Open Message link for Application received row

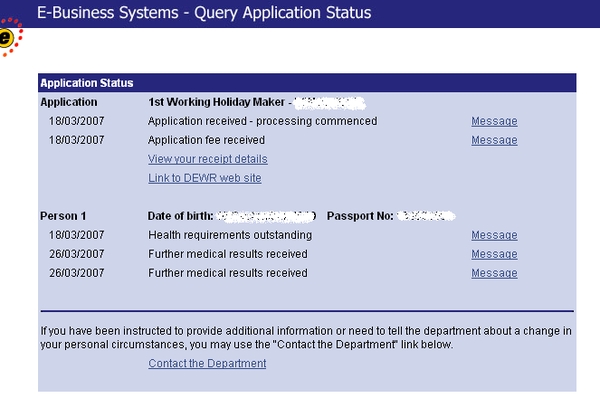pyautogui.click(x=494, y=121)
